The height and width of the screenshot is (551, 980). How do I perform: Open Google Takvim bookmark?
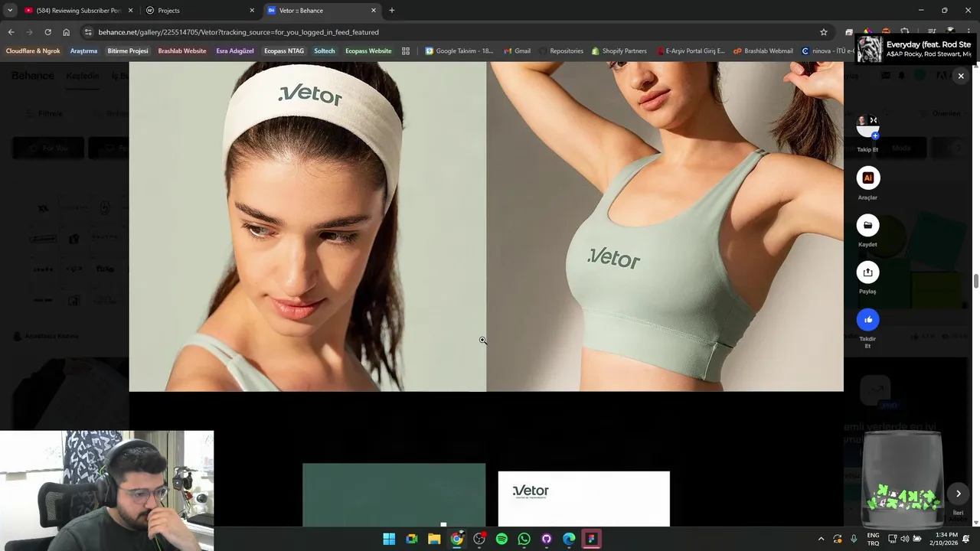(459, 51)
